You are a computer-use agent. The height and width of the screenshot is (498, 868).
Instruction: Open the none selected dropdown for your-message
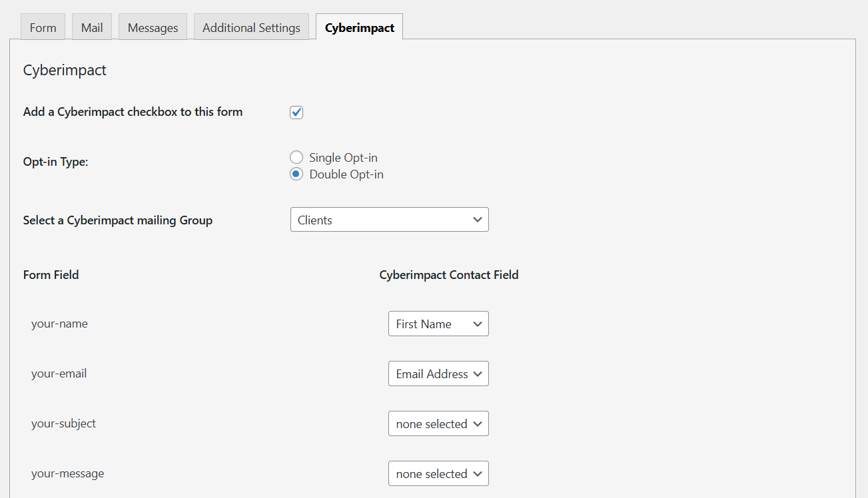438,473
